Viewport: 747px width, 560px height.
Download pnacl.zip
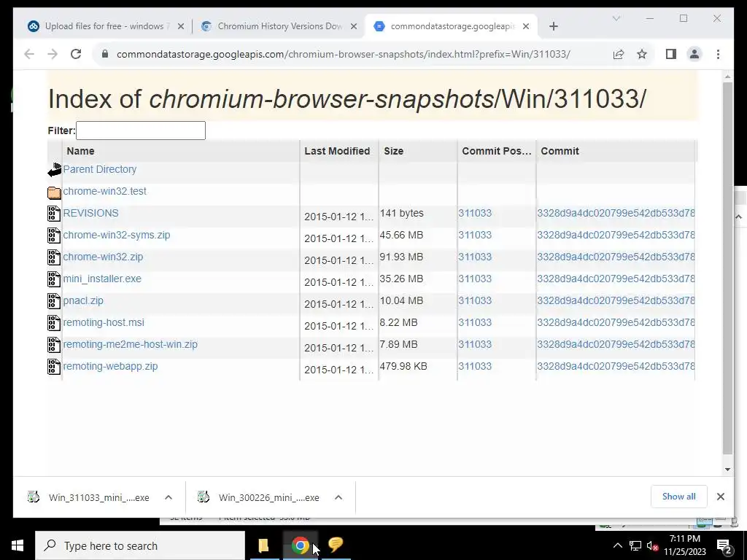[x=83, y=300]
